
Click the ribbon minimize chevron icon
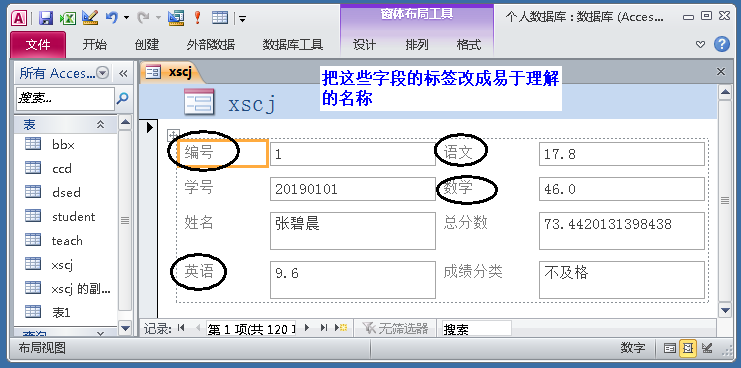pyautogui.click(x=700, y=45)
